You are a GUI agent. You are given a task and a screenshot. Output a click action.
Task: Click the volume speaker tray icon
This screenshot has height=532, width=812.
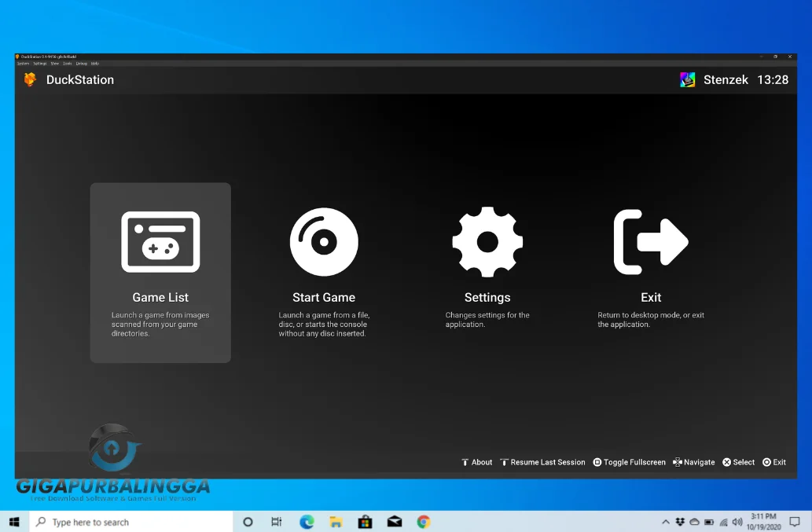(737, 522)
